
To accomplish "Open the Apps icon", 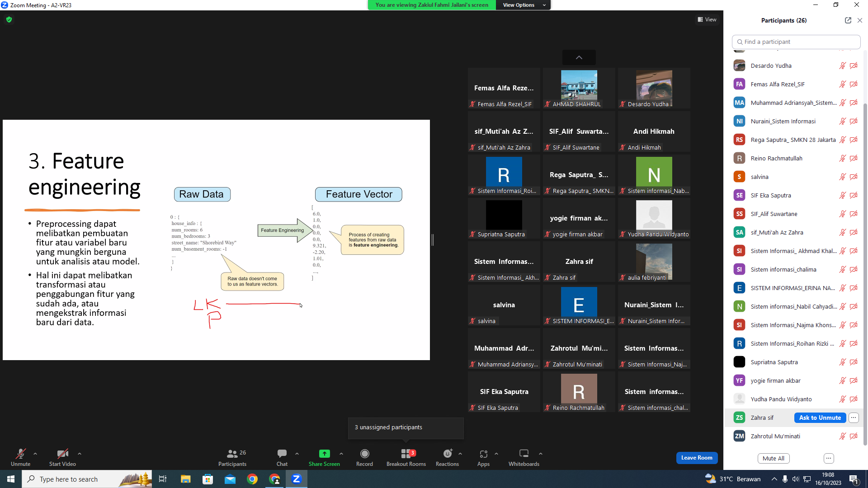I will click(x=484, y=454).
